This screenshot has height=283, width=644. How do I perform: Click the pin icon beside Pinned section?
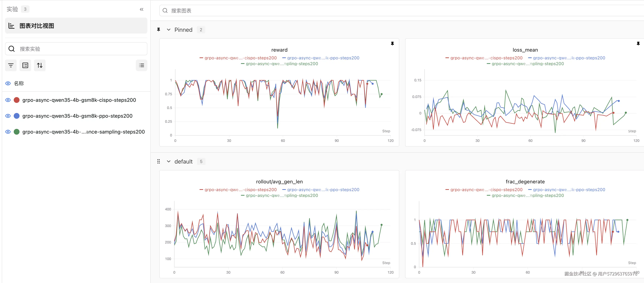tap(159, 29)
